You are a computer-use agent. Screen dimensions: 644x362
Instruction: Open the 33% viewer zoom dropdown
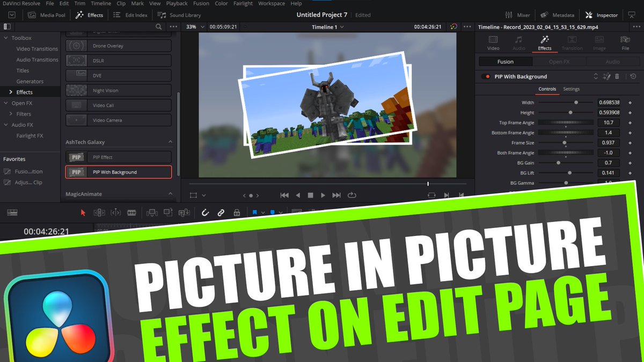[194, 27]
